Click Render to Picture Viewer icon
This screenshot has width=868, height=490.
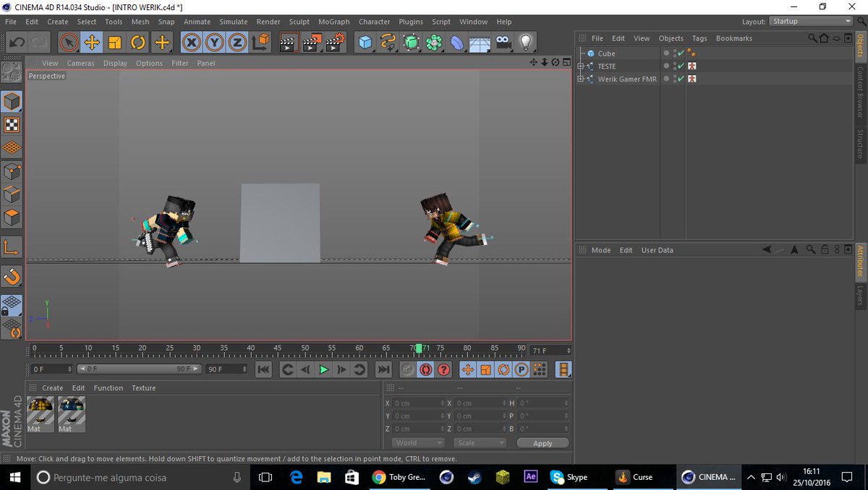[312, 43]
